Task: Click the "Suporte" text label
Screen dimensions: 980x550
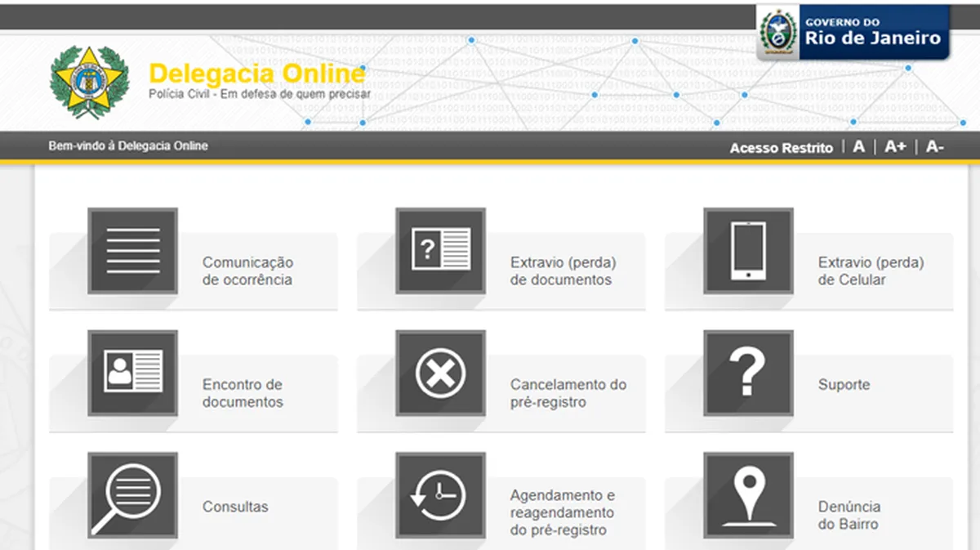Action: point(844,384)
